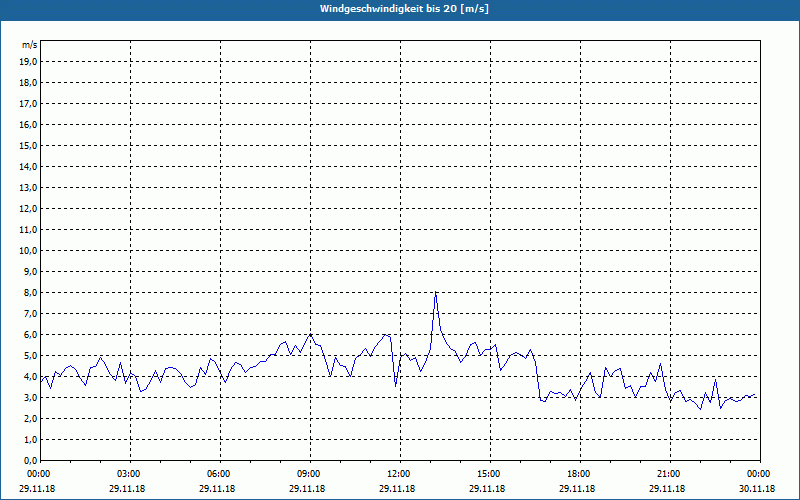800x500 pixels.
Task: Select the "30.11.18" date label
Action: [x=757, y=489]
